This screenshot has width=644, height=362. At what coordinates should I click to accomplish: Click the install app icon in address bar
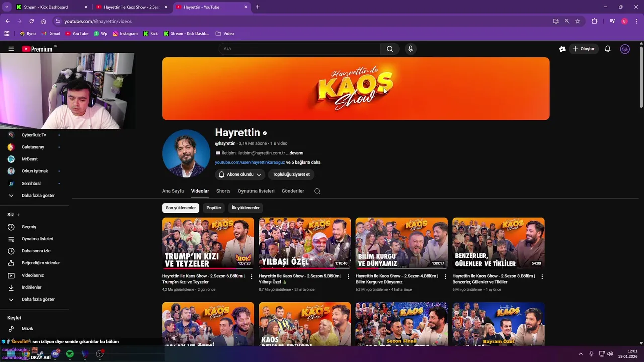[556, 21]
